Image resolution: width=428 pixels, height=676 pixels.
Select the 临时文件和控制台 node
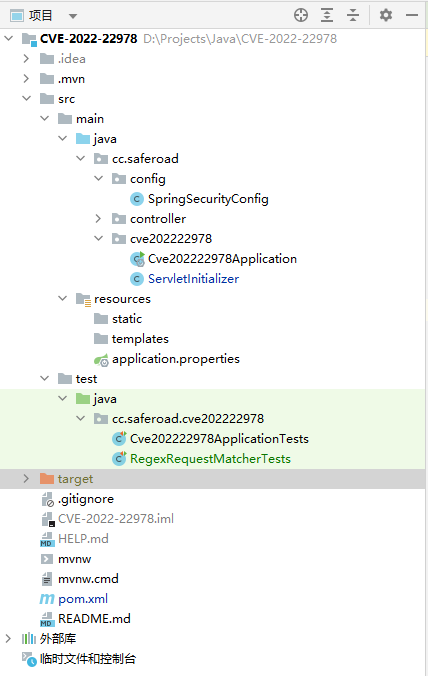[x=88, y=658]
